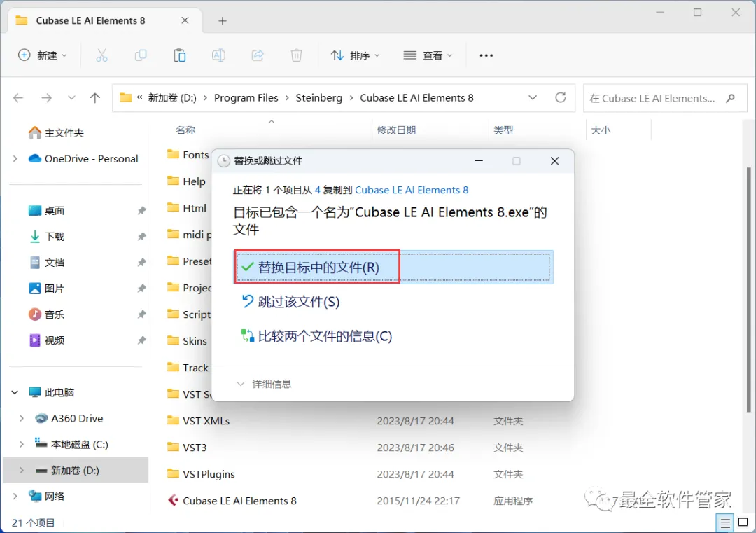Click the Share icon in toolbar
This screenshot has height=533, width=756.
[258, 55]
